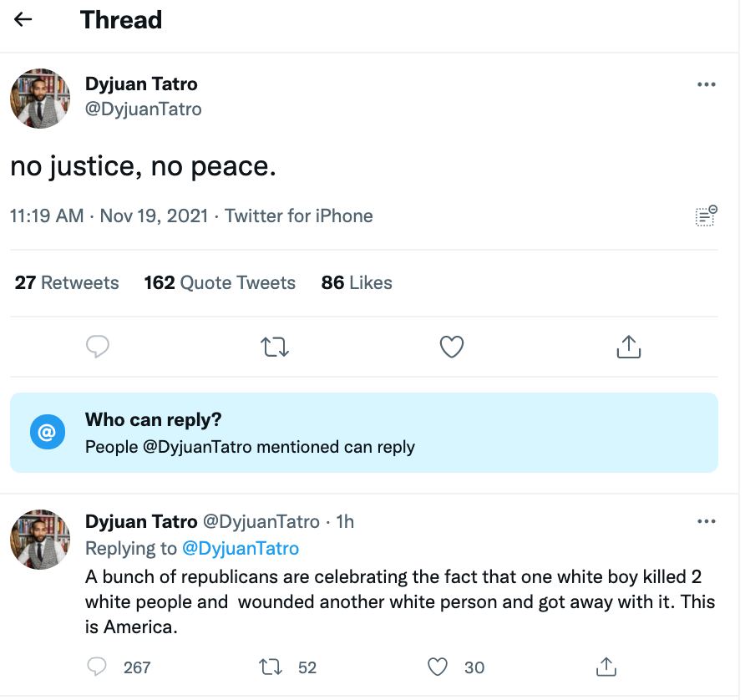
Task: Open the mentioned-users @ icon in reply settings
Action: point(48,431)
